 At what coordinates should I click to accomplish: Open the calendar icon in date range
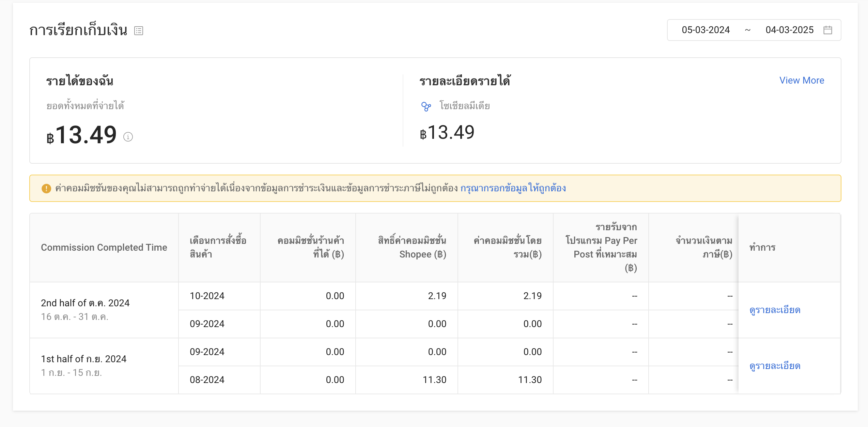pos(827,30)
